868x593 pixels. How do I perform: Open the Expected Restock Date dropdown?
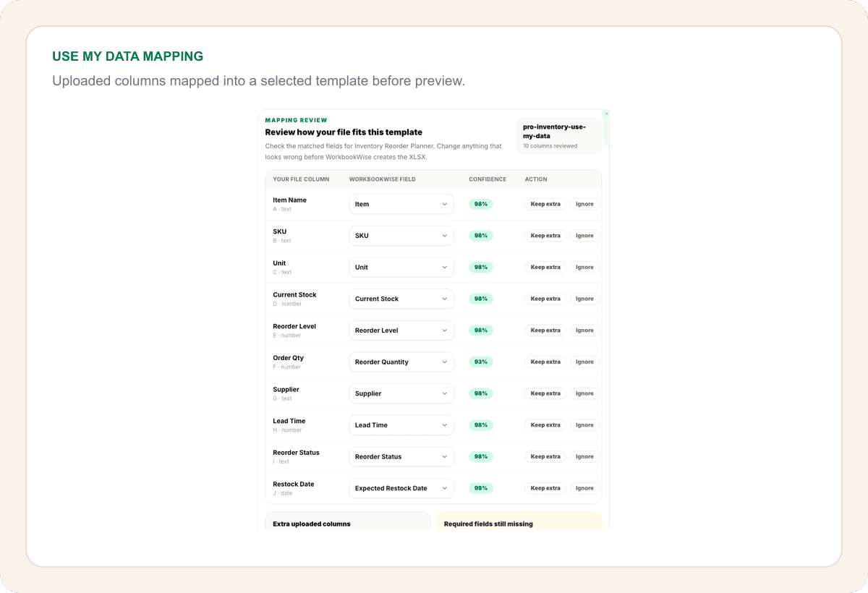point(401,488)
